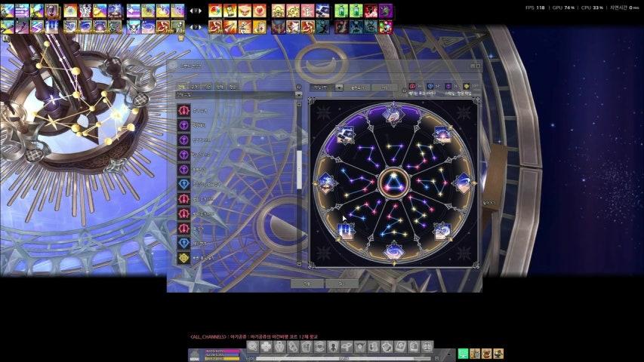The image size is (644, 362).
Task: Open the magnifier search icon in the bottom menu
Action: 253,347
